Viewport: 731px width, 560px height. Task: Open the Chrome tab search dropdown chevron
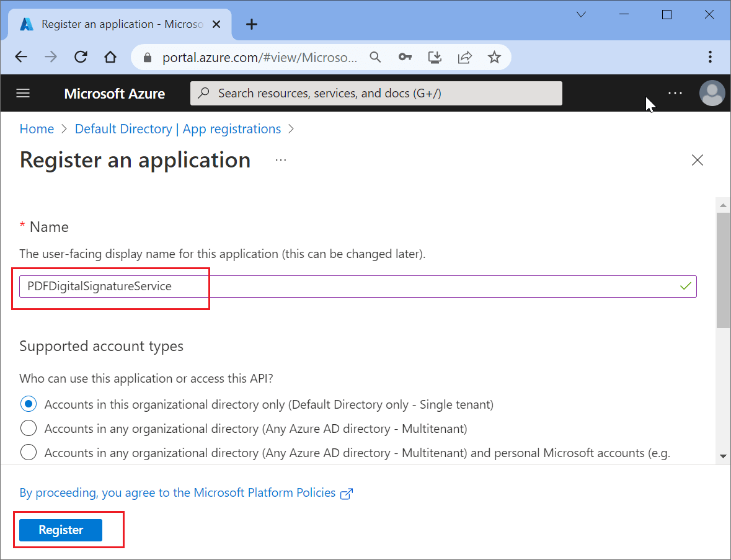pos(581,14)
